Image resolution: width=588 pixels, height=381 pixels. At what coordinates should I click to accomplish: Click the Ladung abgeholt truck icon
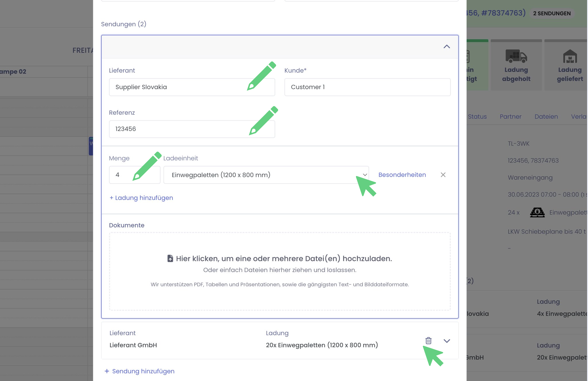516,56
